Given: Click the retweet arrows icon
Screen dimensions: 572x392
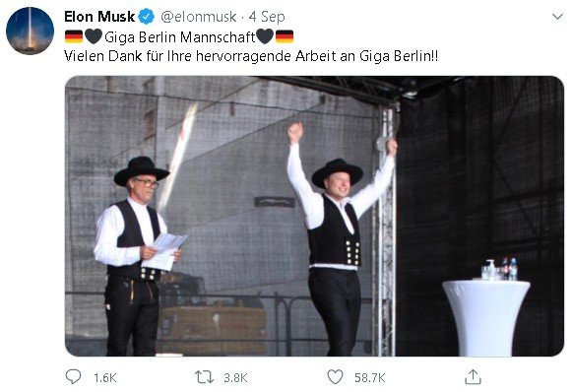Looking at the screenshot, I should point(205,377).
